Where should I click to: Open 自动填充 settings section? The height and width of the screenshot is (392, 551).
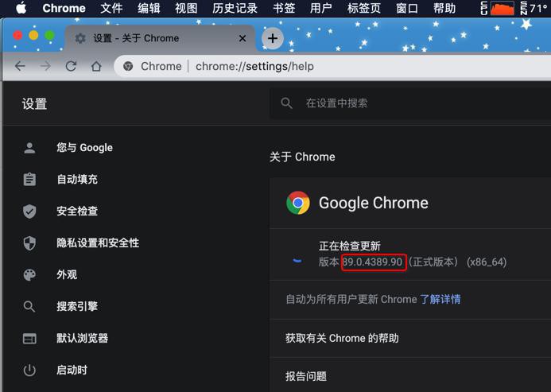(77, 179)
